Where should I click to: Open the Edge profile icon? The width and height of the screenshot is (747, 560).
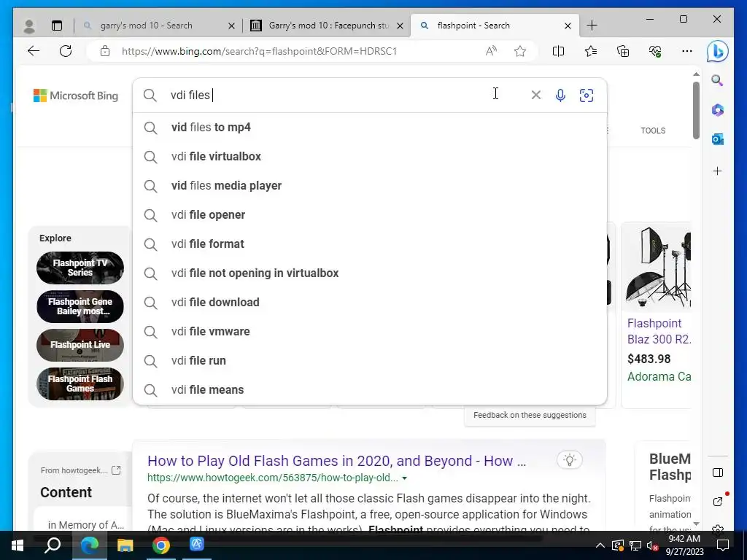[x=29, y=26]
